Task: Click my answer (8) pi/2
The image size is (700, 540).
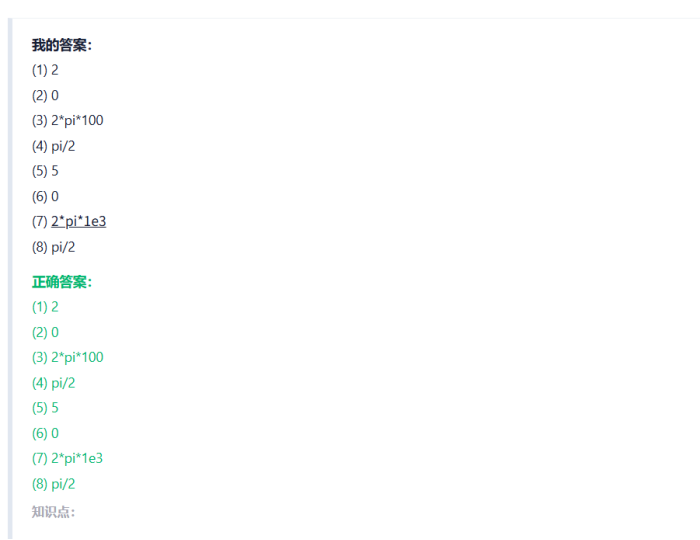Action: click(54, 247)
